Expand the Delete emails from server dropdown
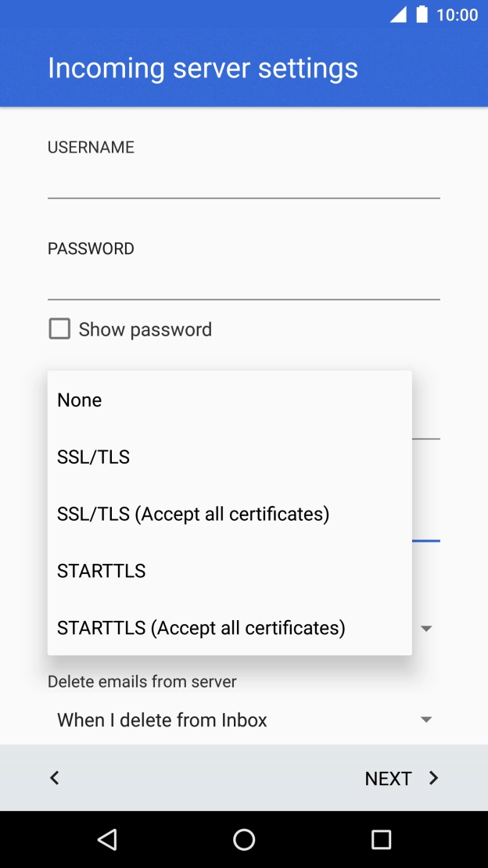The width and height of the screenshot is (488, 868). click(426, 719)
